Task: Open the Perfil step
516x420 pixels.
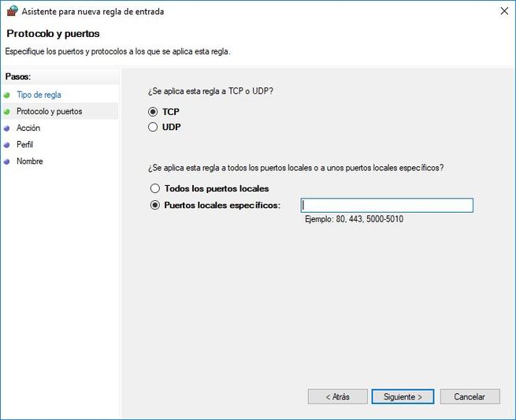Action: (x=24, y=144)
